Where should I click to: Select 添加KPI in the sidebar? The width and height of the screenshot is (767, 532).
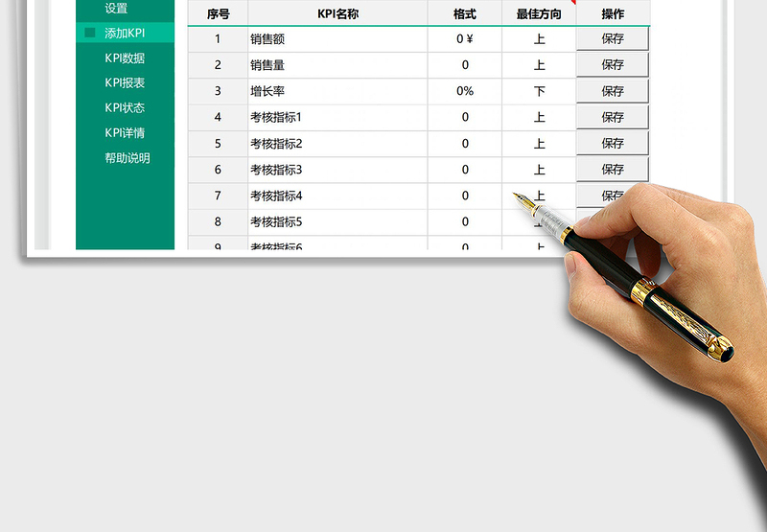coord(125,33)
